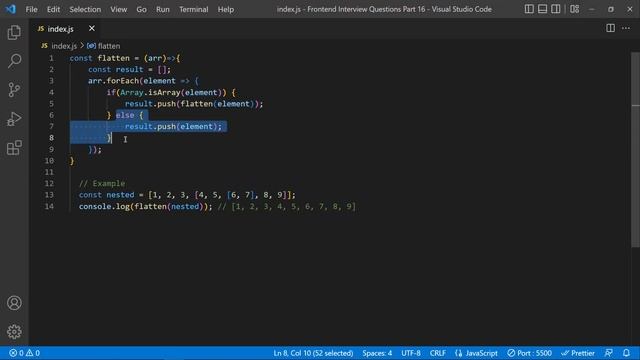Change file encoding UTF-8
The image size is (640, 360).
(x=411, y=353)
